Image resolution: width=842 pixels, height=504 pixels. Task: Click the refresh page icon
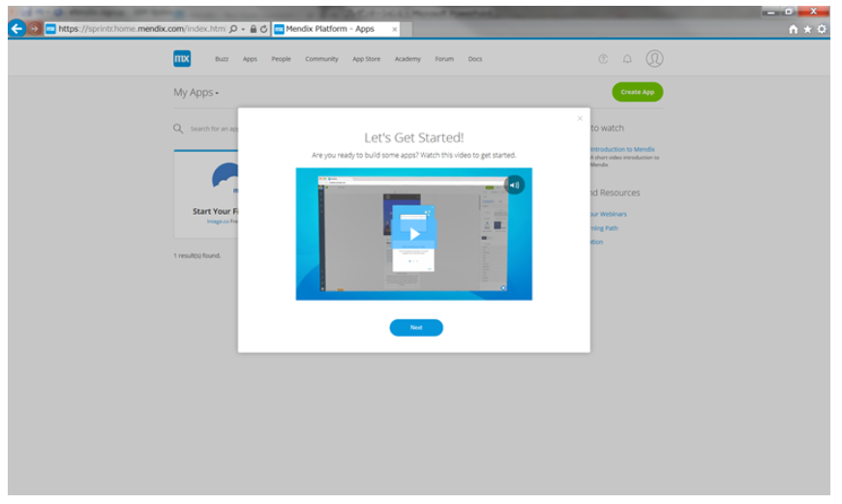point(263,29)
